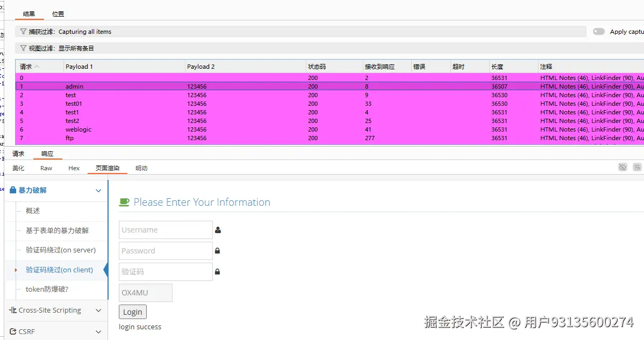The width and height of the screenshot is (644, 340).
Task: Open the 响应 tab
Action: tap(47, 154)
